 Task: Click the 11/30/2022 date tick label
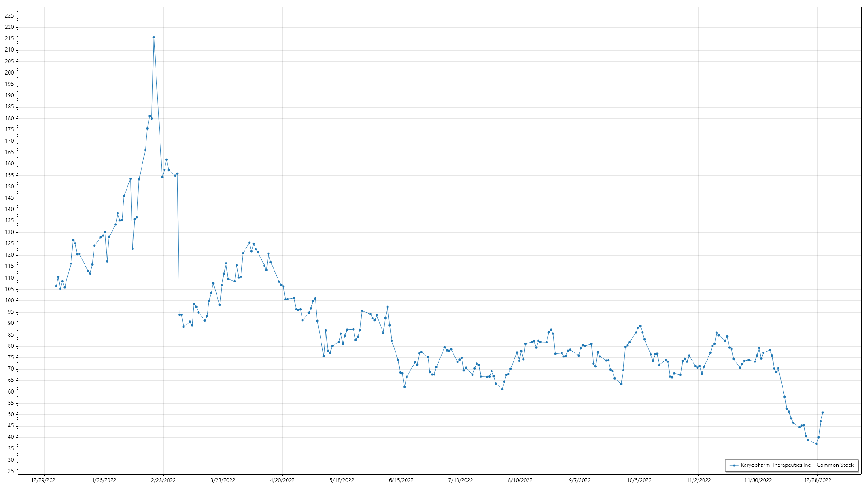(758, 480)
